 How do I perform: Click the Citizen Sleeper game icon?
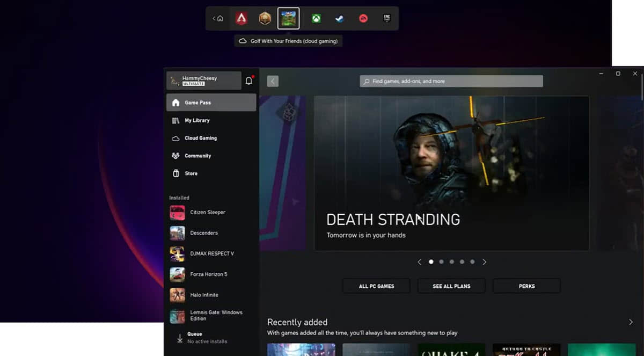click(x=177, y=213)
